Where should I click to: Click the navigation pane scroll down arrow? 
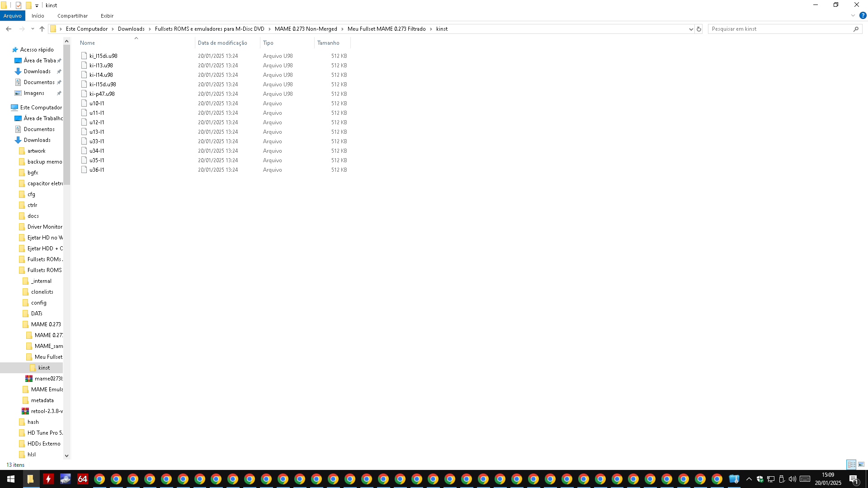coord(67,455)
